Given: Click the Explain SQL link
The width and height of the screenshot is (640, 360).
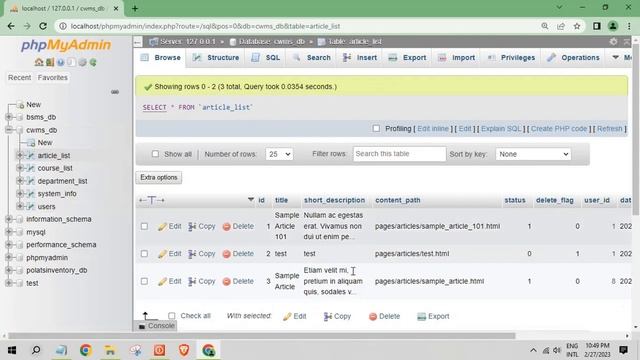Looking at the screenshot, I should click(501, 129).
